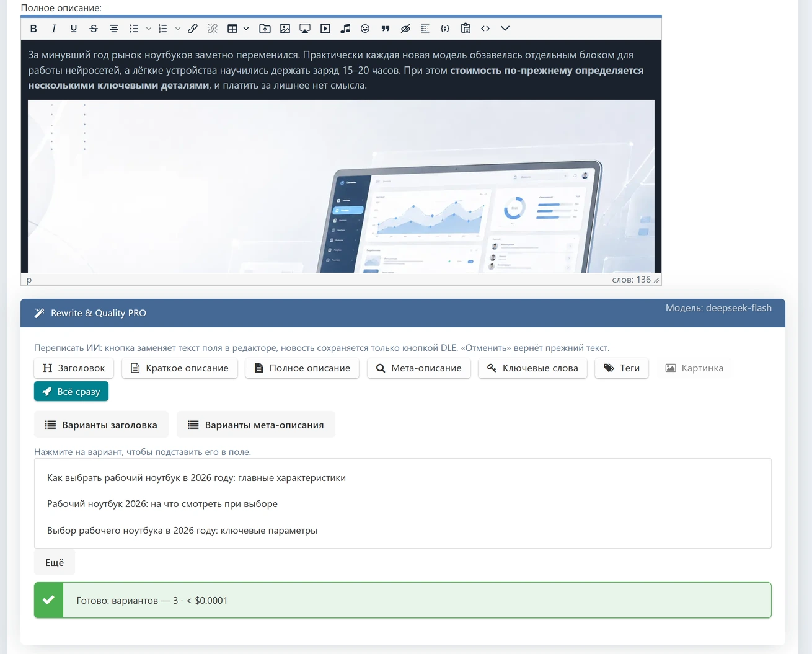Screen dimensions: 812x654
Task: Apply italic formatting
Action: coord(54,29)
